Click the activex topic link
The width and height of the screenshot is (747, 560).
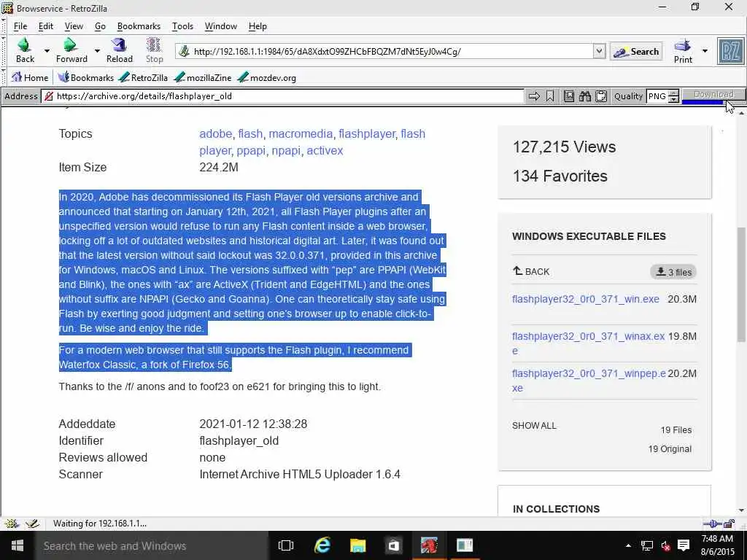(325, 150)
